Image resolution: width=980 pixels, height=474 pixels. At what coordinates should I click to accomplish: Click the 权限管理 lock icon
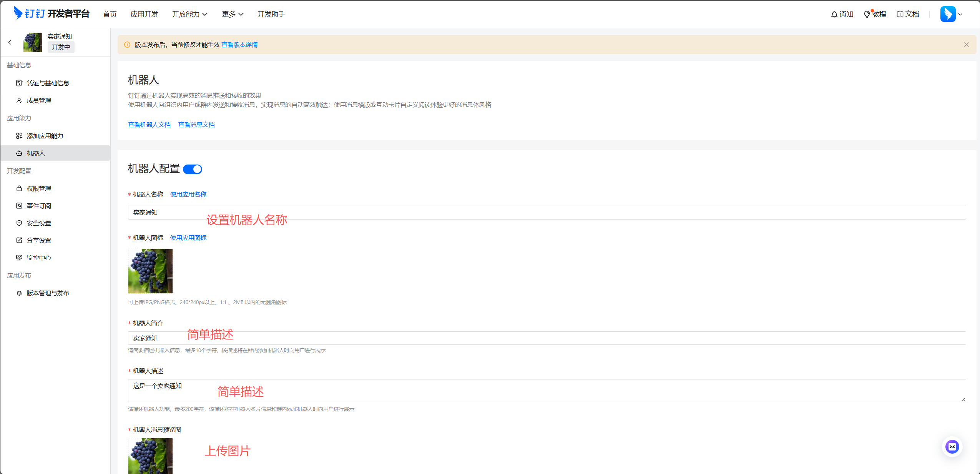(x=19, y=188)
